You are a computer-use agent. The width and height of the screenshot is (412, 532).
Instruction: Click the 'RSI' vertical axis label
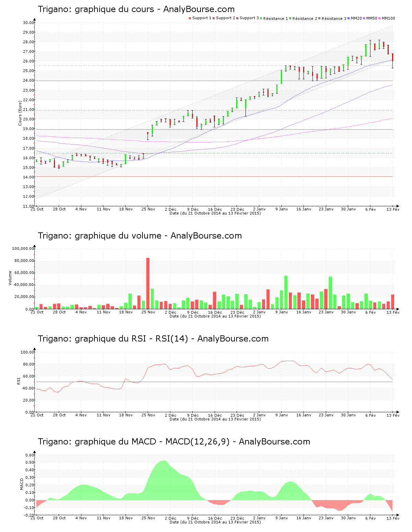coord(19,381)
